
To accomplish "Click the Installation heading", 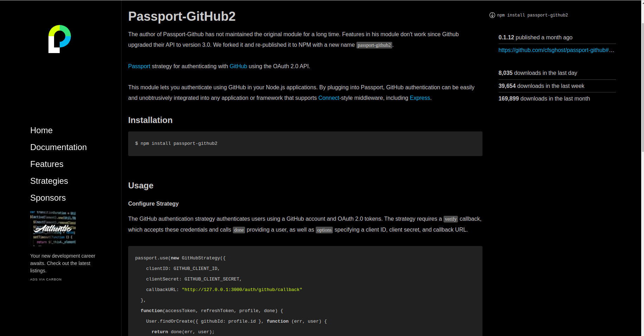I will [150, 120].
